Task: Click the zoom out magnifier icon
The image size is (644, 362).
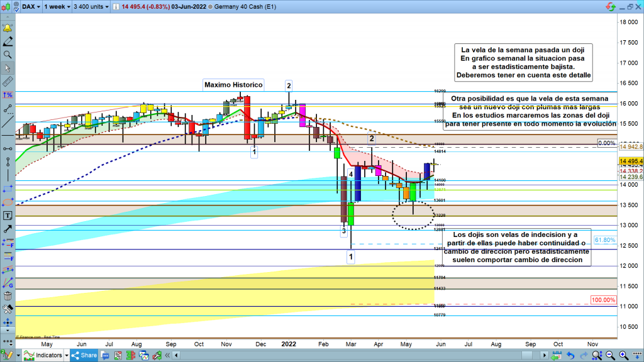Action: click(602, 356)
